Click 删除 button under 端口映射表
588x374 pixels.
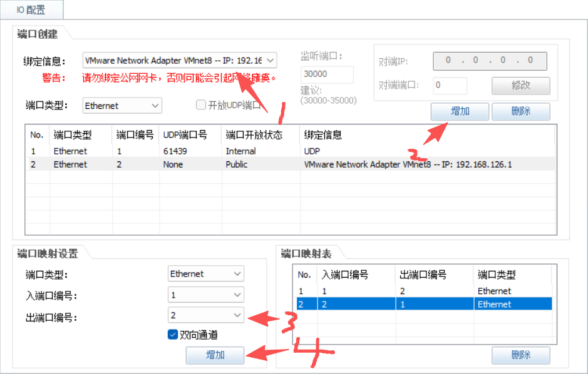[521, 355]
